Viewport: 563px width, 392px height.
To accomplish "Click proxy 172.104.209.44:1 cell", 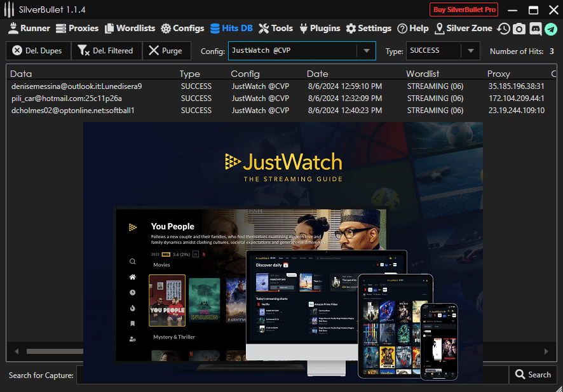I will (x=517, y=98).
